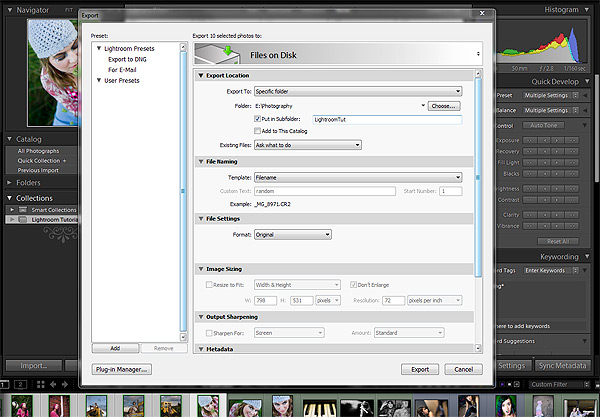Click export settings scroll-down arrow

point(478,349)
